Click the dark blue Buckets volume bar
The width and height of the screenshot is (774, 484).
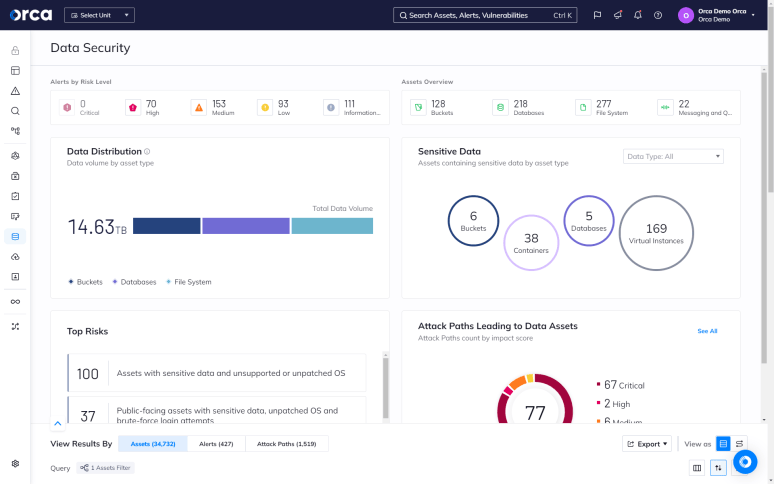pyautogui.click(x=167, y=226)
